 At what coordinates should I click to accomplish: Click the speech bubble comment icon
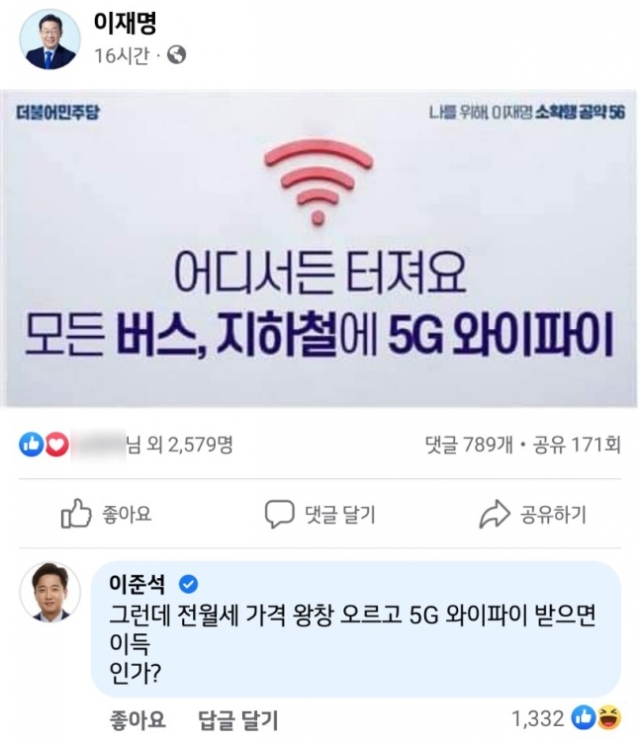[x=279, y=514]
